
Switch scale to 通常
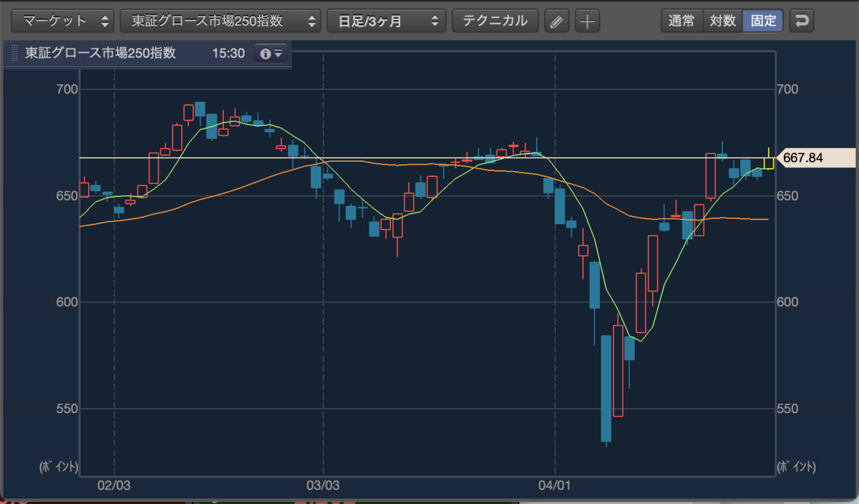coord(681,21)
